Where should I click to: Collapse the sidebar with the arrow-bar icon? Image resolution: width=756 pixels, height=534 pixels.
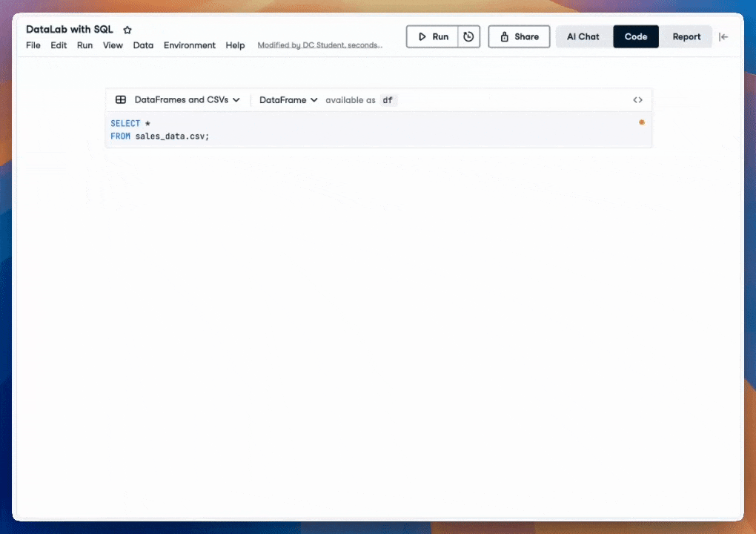(x=723, y=36)
